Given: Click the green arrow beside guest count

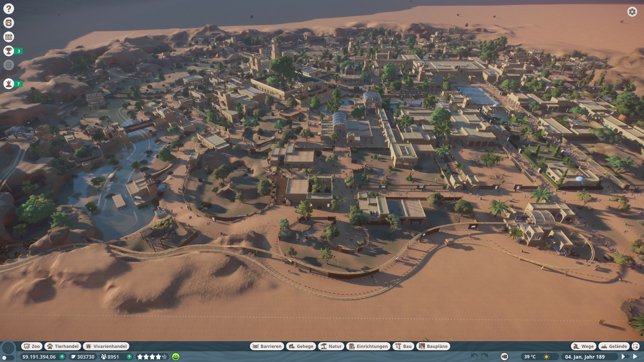Looking at the screenshot, I should [x=129, y=357].
